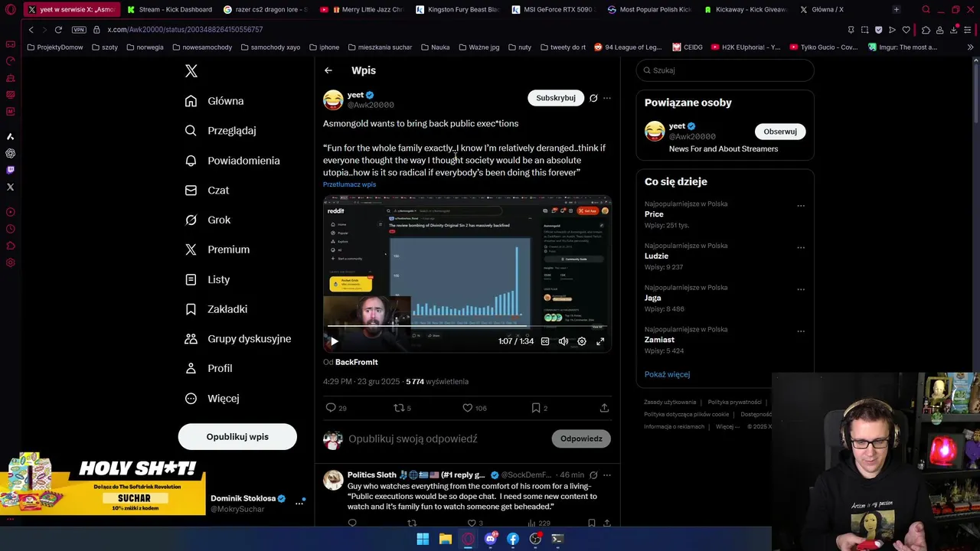980x551 pixels.
Task: Click Przetłumacz wpis translate link
Action: pyautogui.click(x=349, y=184)
